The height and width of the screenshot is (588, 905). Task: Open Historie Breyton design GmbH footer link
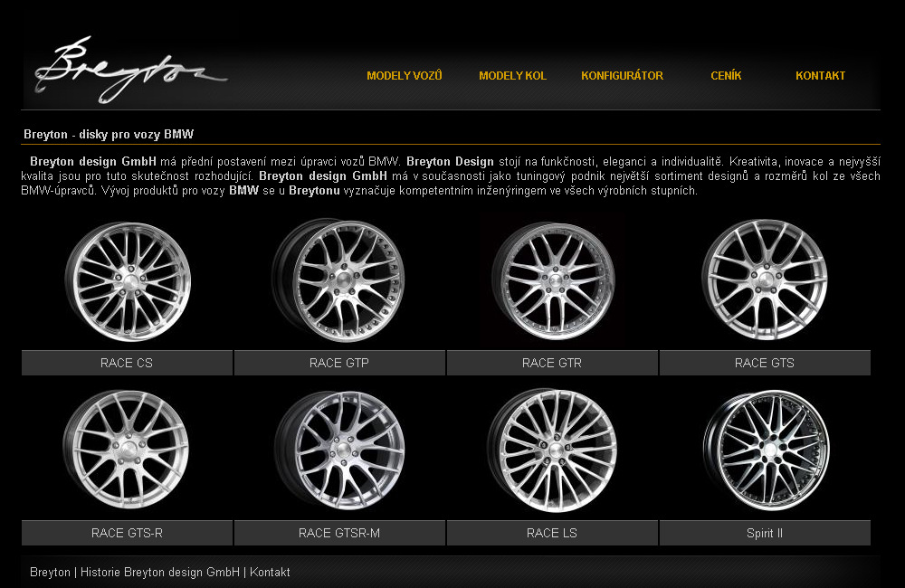[160, 573]
